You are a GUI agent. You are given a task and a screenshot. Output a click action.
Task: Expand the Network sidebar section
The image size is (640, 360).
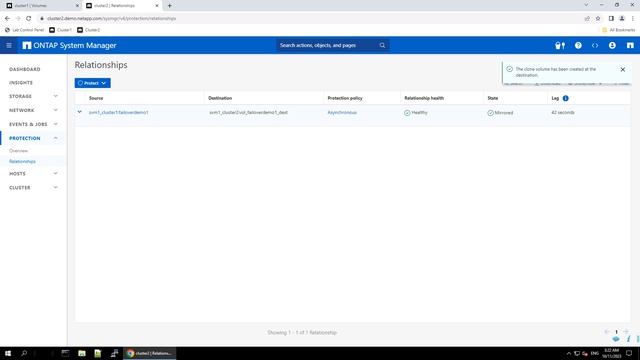56,110
